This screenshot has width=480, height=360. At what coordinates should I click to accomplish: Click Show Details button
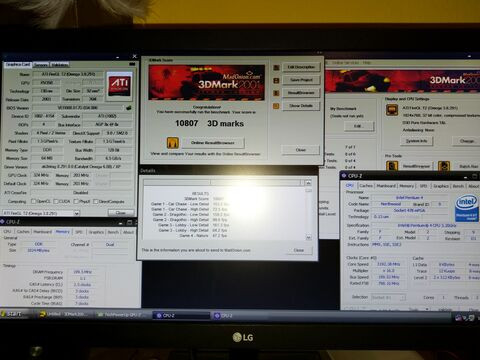click(301, 106)
